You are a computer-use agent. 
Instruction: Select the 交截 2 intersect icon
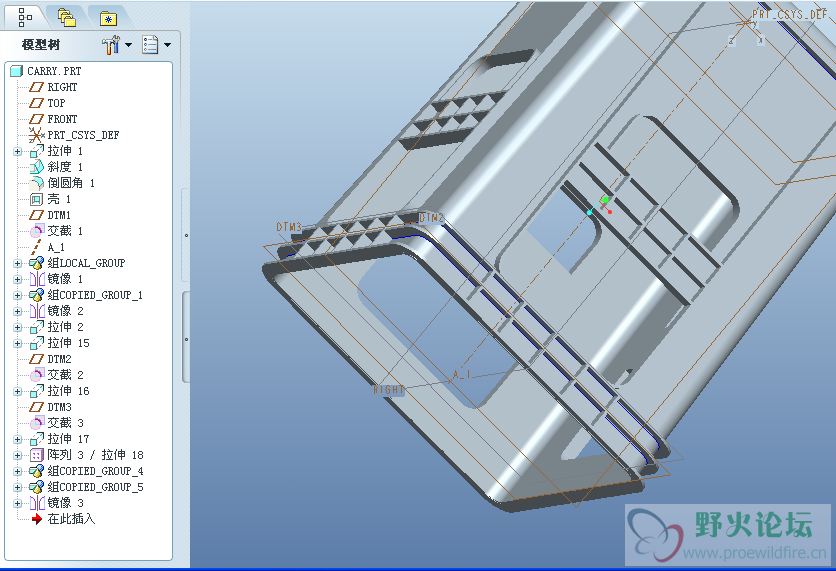[x=36, y=375]
